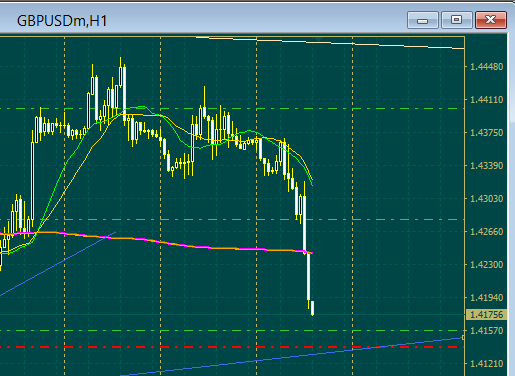
Task: Click price scale value 1.42660
Action: point(486,232)
